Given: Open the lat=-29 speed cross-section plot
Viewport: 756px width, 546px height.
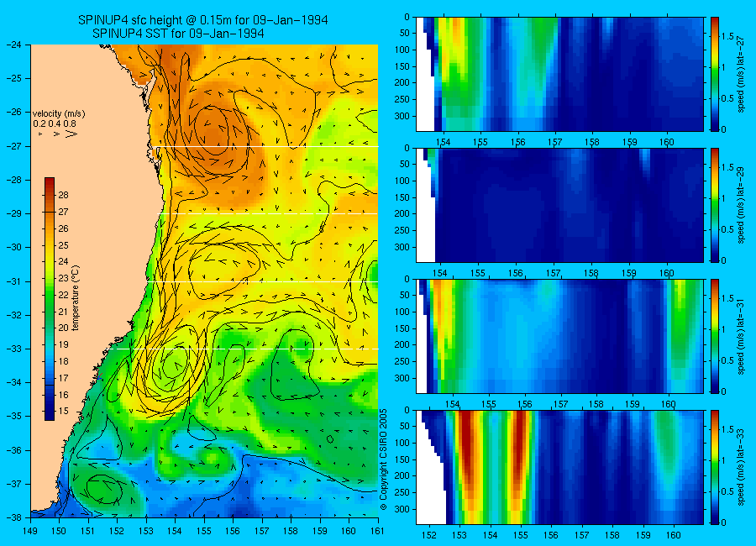Looking at the screenshot, I should [x=559, y=205].
